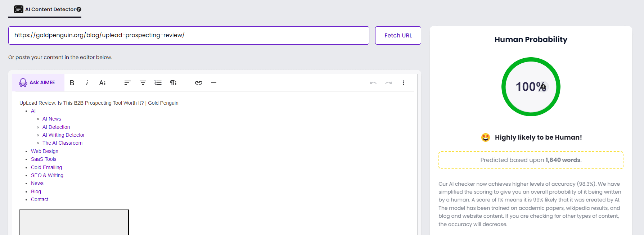Click the Highly likely to be Human text
644x235 pixels.
click(x=538, y=137)
